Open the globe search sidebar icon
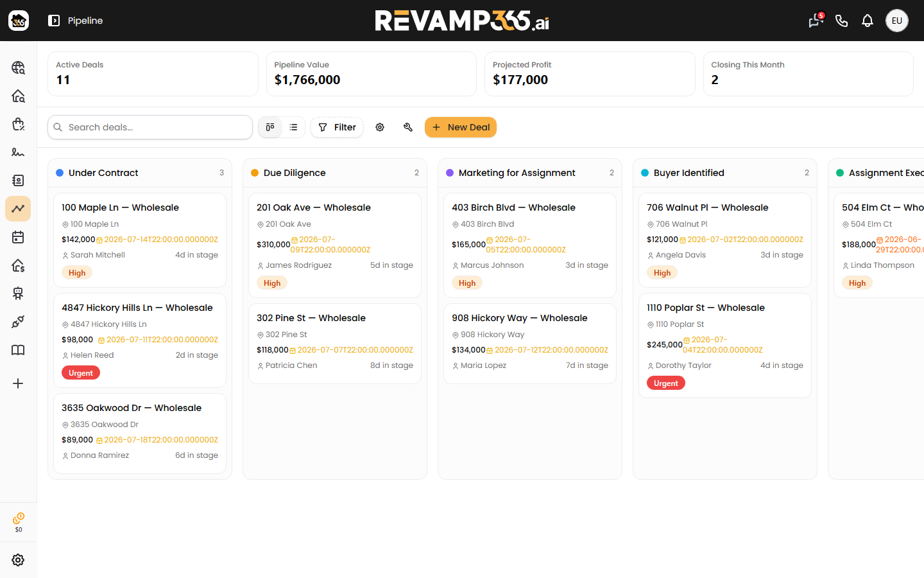Viewport: 924px width, 578px height. point(18,67)
